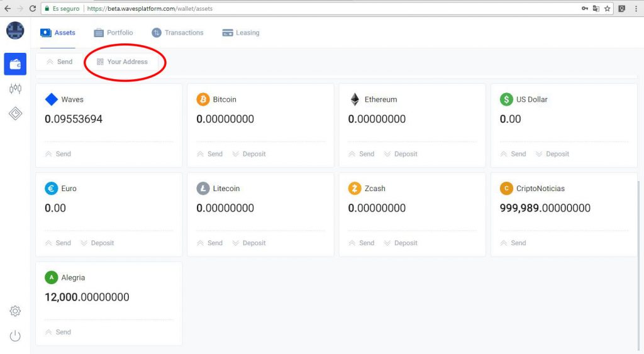Open the DEX candlestick chart icon
Image resolution: width=644 pixels, height=354 pixels.
(x=15, y=88)
